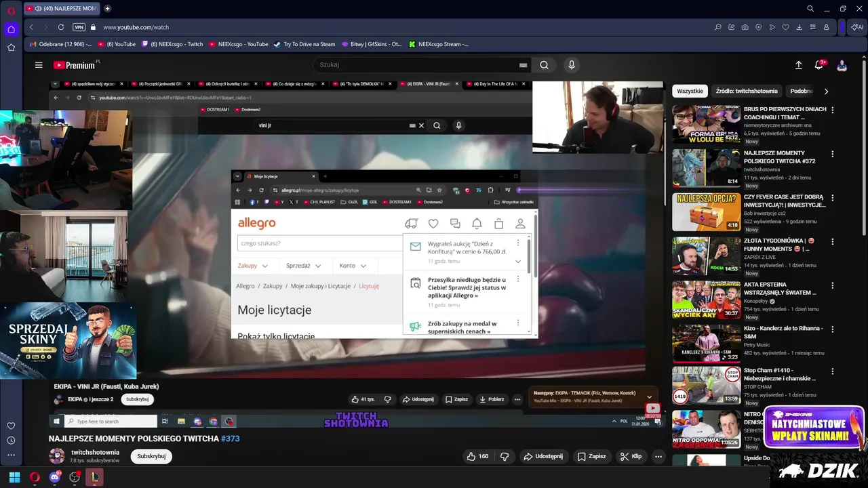The width and height of the screenshot is (868, 488).
Task: Open the NEEXcsgo - Twitch bookmark
Action: [x=172, y=44]
